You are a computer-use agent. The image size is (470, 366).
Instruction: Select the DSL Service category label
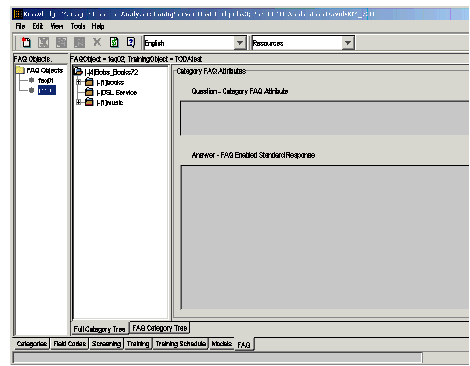[x=117, y=92]
